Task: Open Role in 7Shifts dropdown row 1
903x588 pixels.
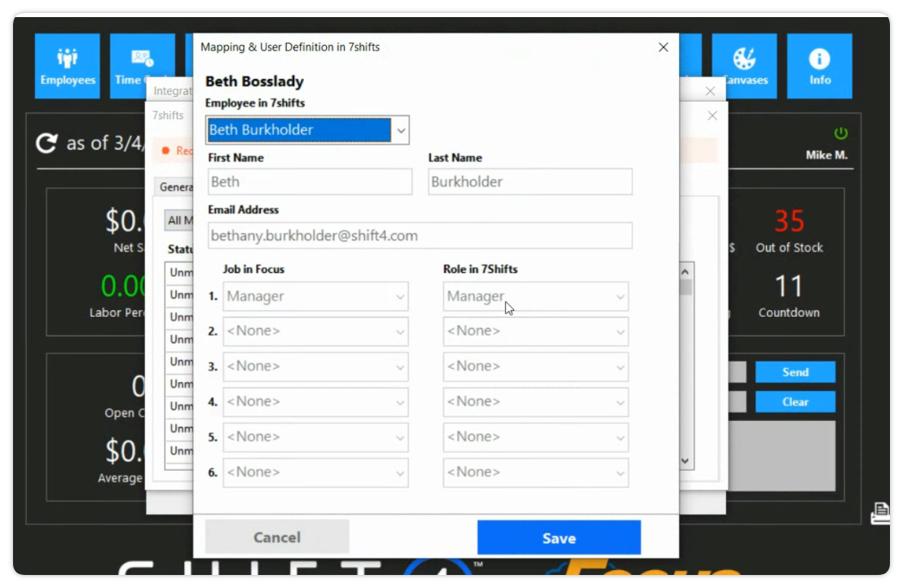Action: click(535, 296)
